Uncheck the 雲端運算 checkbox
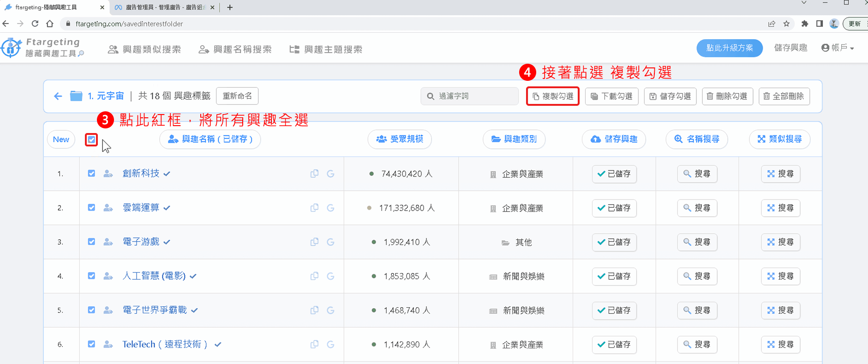The image size is (868, 364). [x=91, y=208]
